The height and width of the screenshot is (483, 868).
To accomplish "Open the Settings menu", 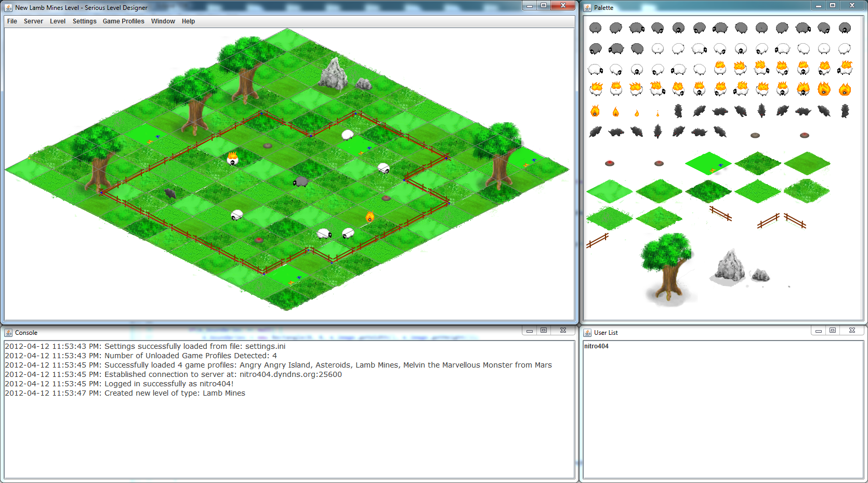I will click(x=84, y=21).
